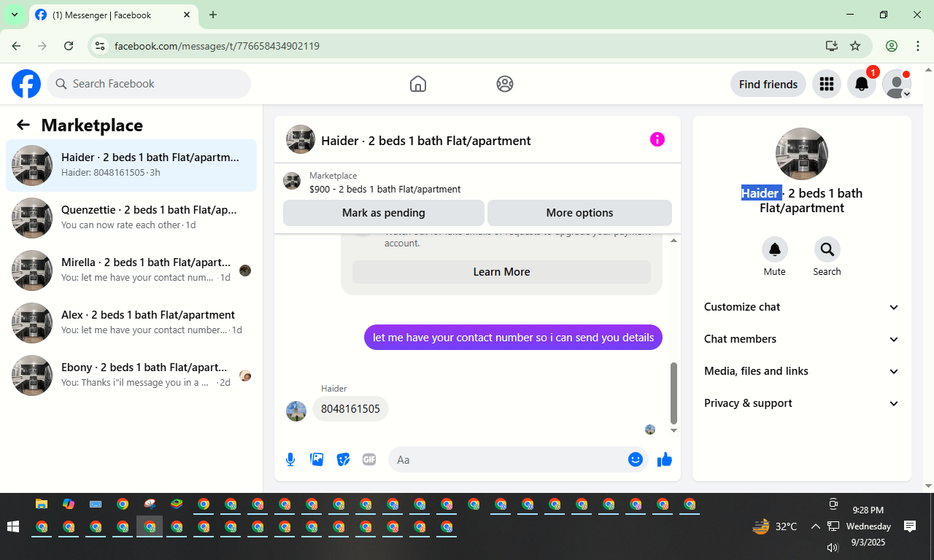The height and width of the screenshot is (560, 934).
Task: Open the GIF picker
Action: (369, 459)
